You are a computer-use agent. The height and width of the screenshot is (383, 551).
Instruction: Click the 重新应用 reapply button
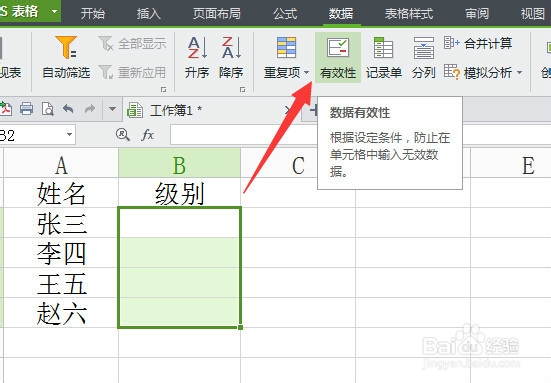click(132, 72)
